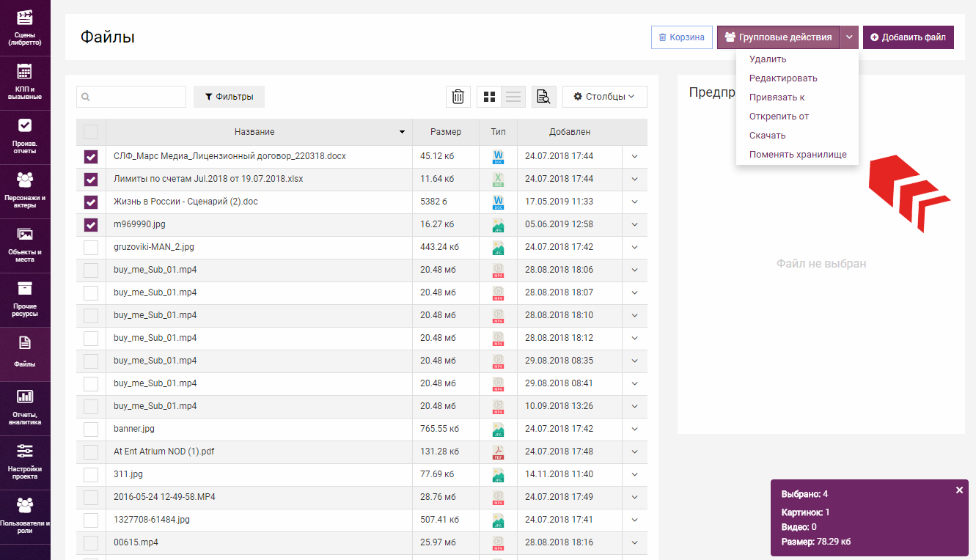Click file name 2016-05-24 12-49-58.MP4
This screenshot has width=976, height=560.
[x=164, y=497]
